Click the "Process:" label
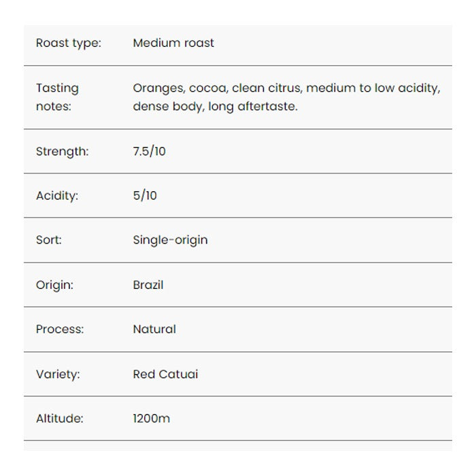476x476 pixels. pos(60,329)
